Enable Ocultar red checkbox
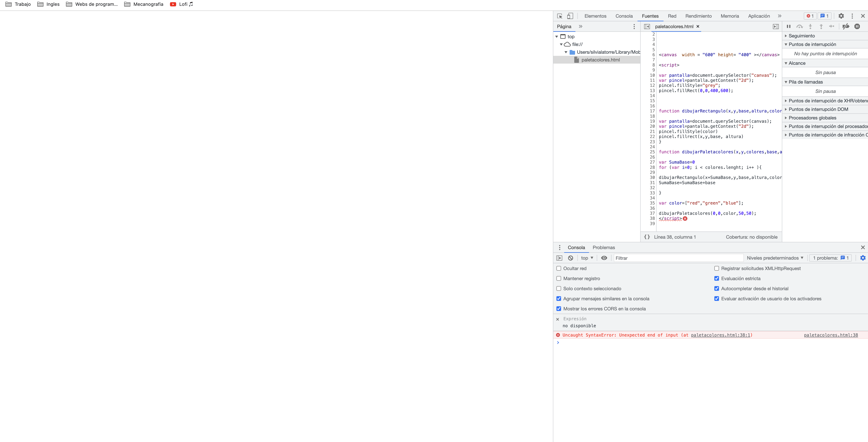Viewport: 868px width, 442px height. (559, 268)
